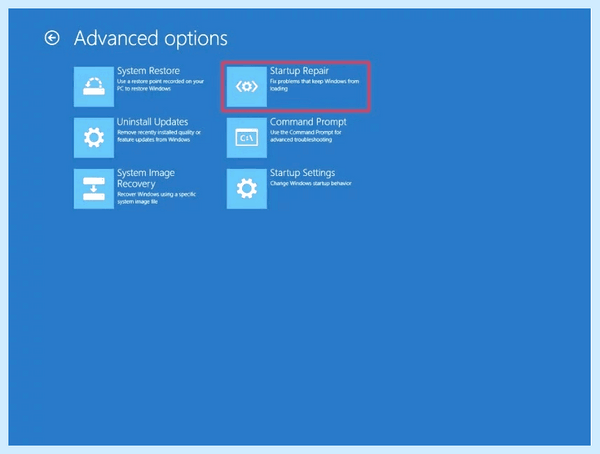600x454 pixels.
Task: Open the System Image Recovery icon
Action: [94, 189]
